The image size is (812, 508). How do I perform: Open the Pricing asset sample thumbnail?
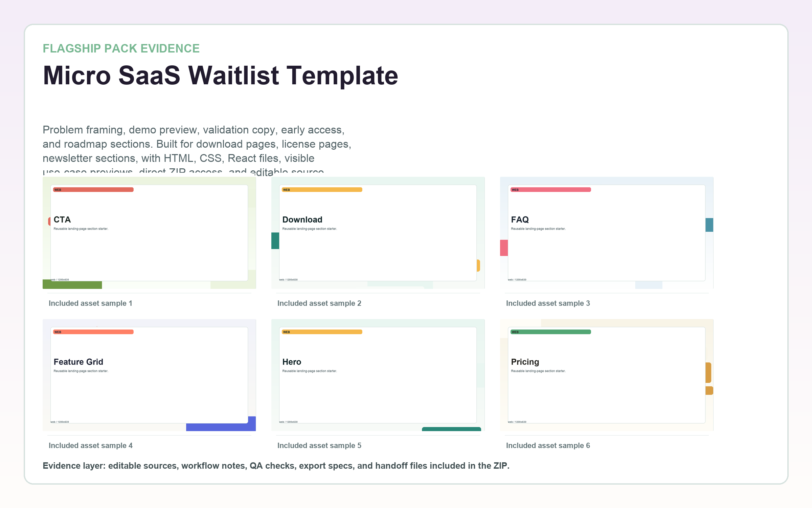tap(607, 375)
